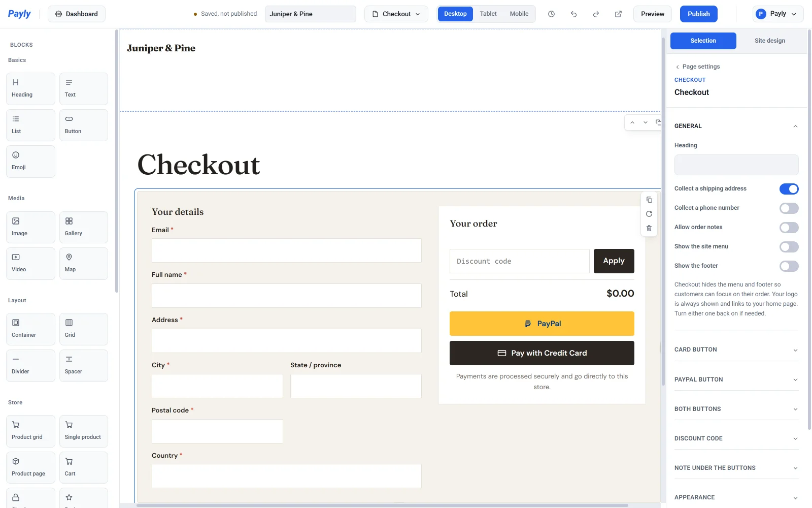Add a Gallery block

84,227
